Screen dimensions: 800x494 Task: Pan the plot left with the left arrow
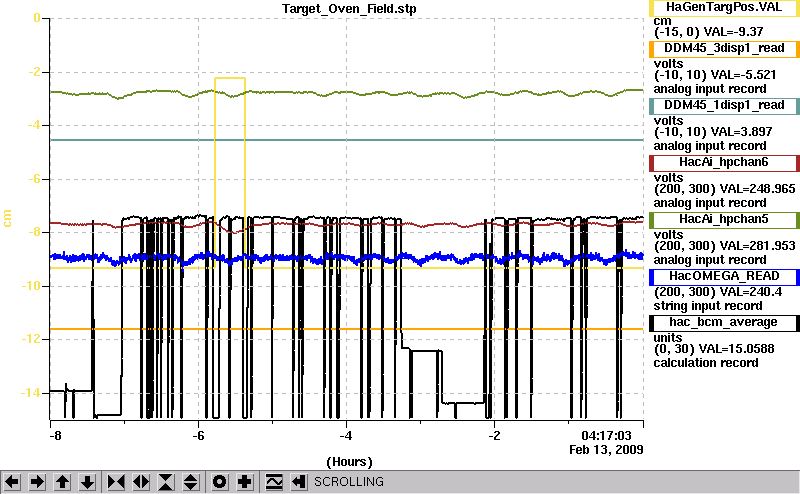coord(12,482)
